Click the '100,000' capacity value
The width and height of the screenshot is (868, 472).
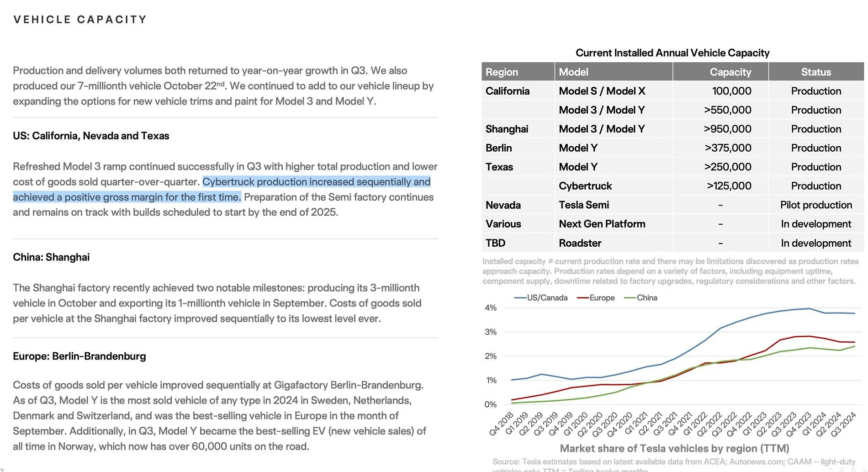tap(731, 91)
